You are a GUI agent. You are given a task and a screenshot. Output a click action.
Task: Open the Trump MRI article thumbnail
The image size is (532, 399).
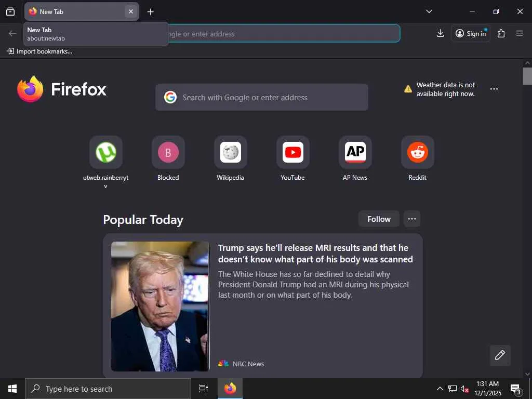click(160, 307)
